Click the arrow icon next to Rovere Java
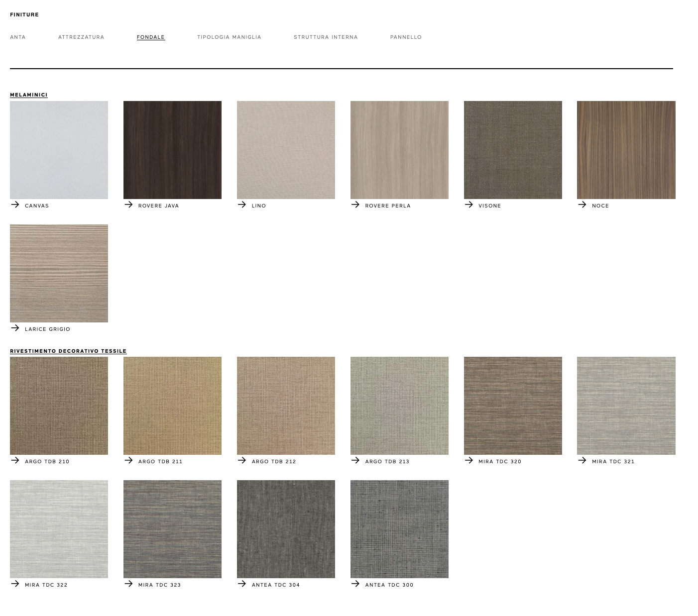Screen dimensions: 698x616 point(128,205)
